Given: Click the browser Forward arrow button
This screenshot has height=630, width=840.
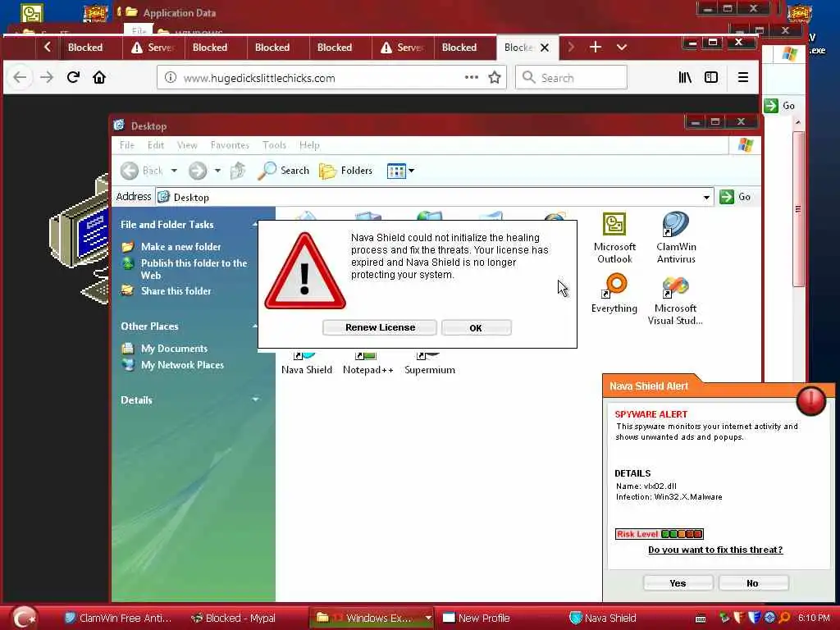Looking at the screenshot, I should point(47,77).
